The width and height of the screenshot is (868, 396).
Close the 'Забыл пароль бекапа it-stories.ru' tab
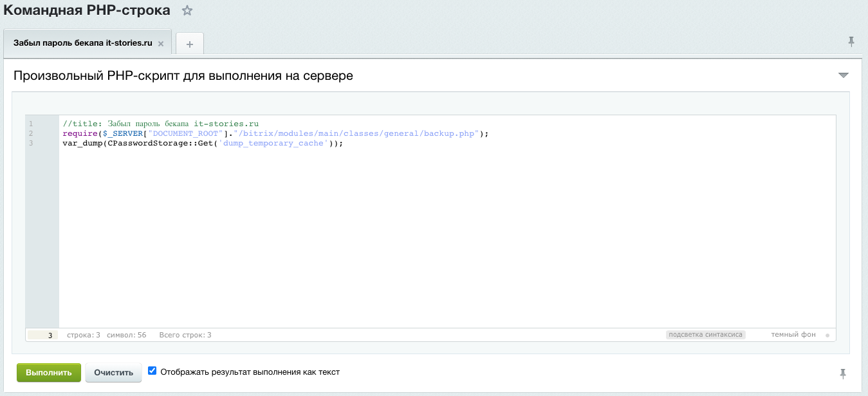coord(161,44)
